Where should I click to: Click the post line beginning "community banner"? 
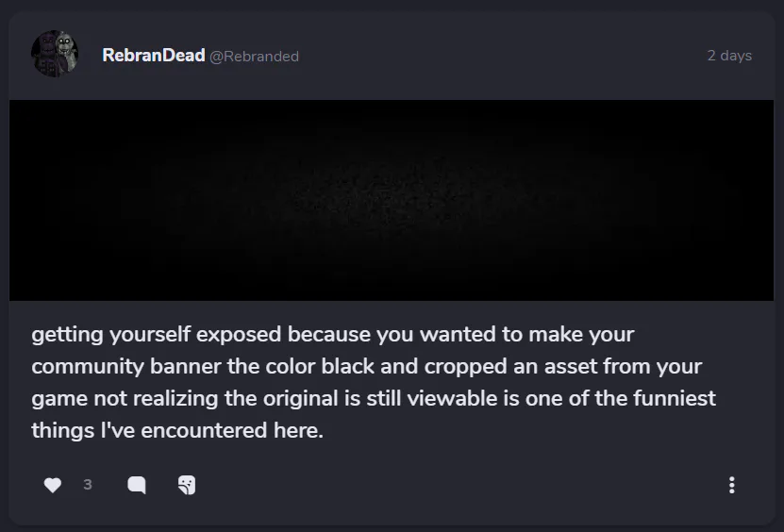tap(366, 366)
